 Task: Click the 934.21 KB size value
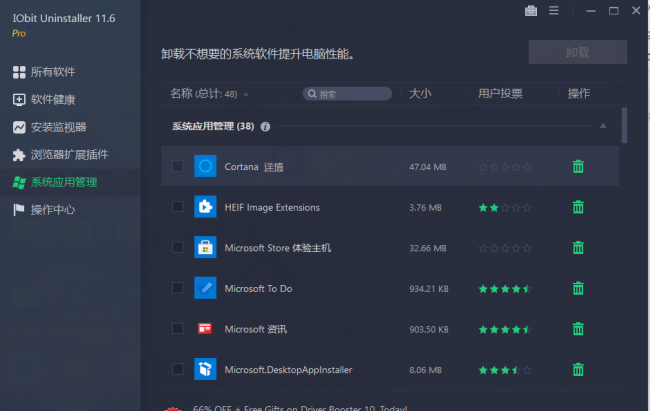pos(429,289)
